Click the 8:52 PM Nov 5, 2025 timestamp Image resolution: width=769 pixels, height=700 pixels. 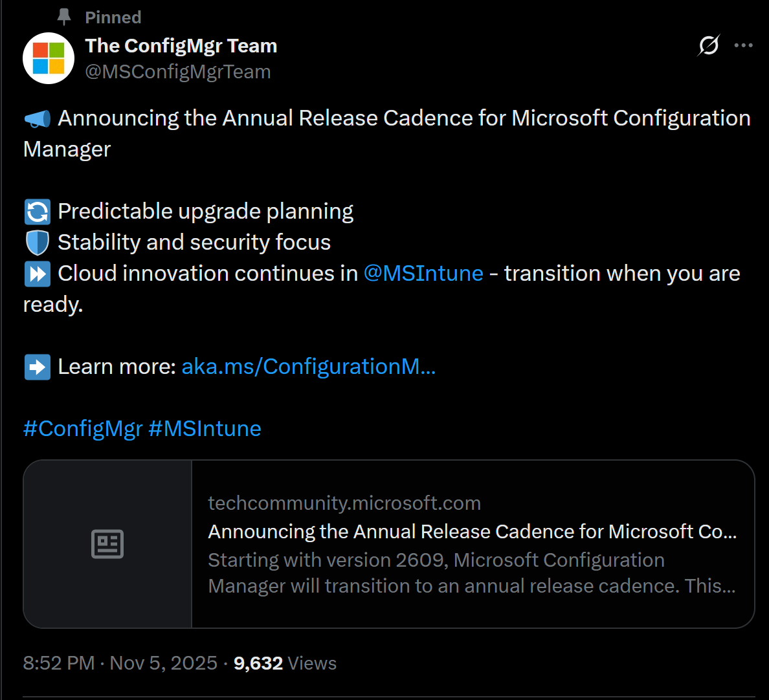(120, 663)
